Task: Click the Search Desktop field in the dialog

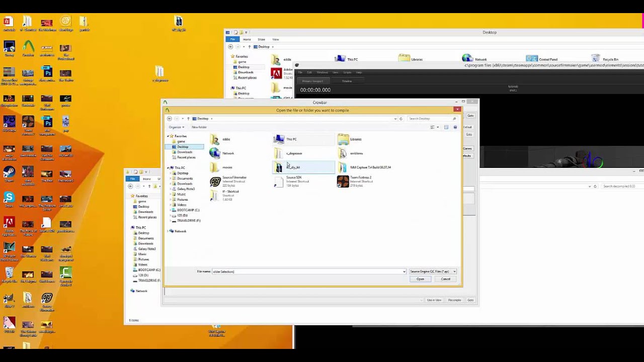Action: (432, 119)
